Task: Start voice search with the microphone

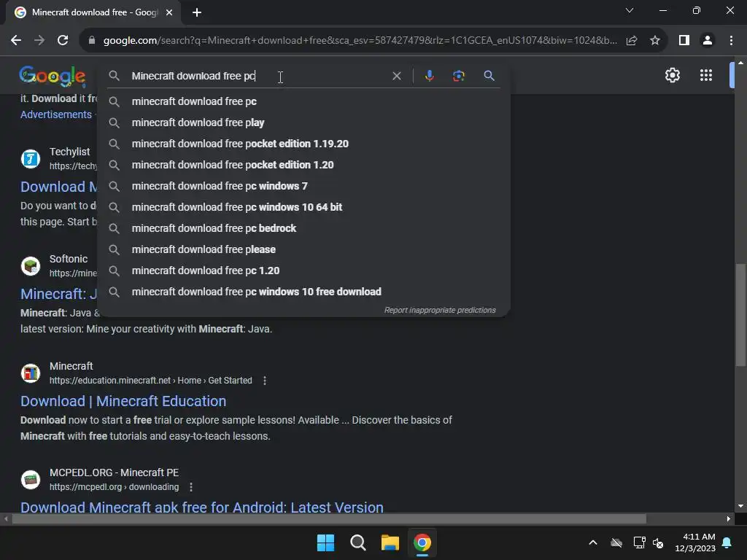Action: 429,76
